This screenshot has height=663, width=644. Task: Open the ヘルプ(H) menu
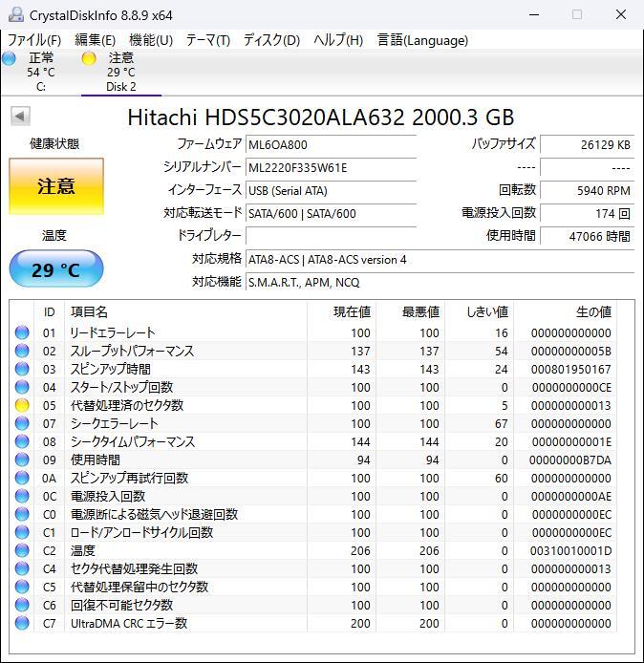[338, 40]
